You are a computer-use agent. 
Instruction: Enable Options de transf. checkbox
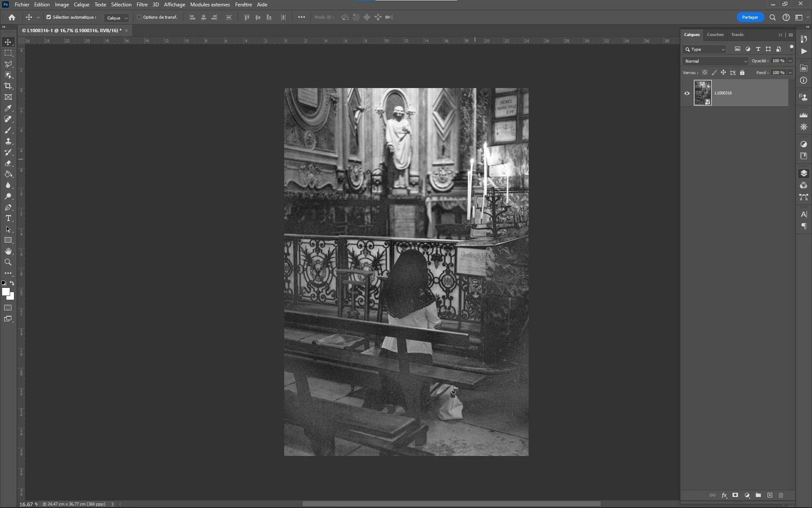click(139, 17)
